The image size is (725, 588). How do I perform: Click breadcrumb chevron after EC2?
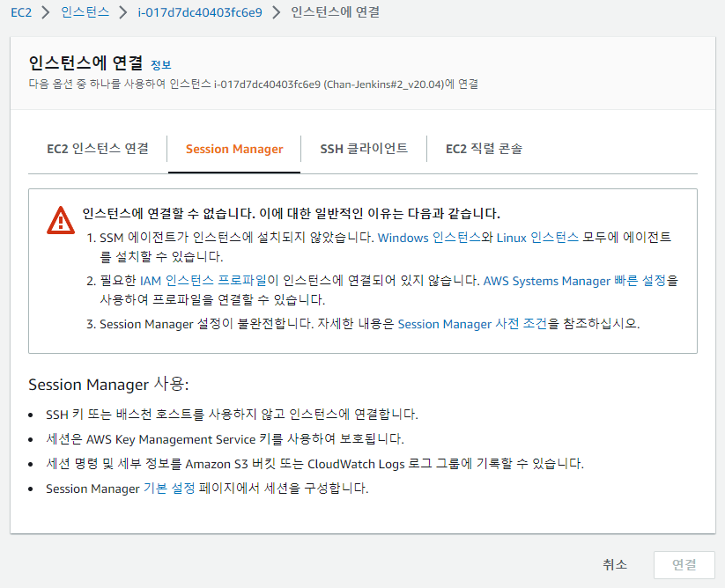coord(46,12)
